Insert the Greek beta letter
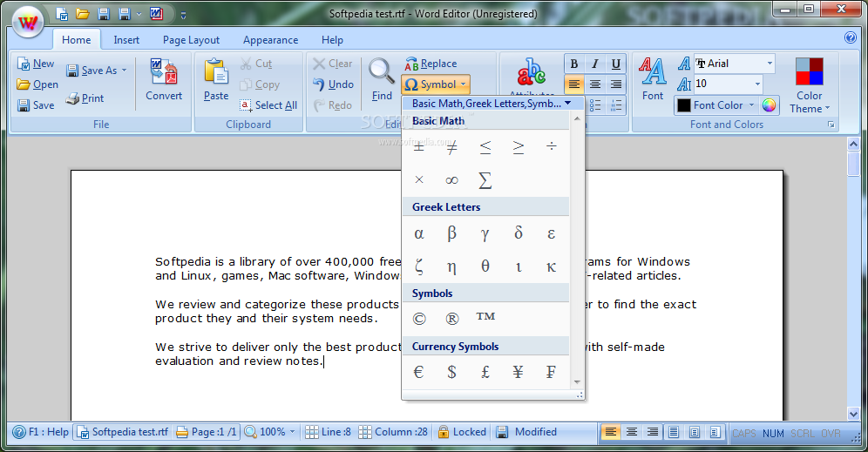This screenshot has height=452, width=868. (x=451, y=233)
